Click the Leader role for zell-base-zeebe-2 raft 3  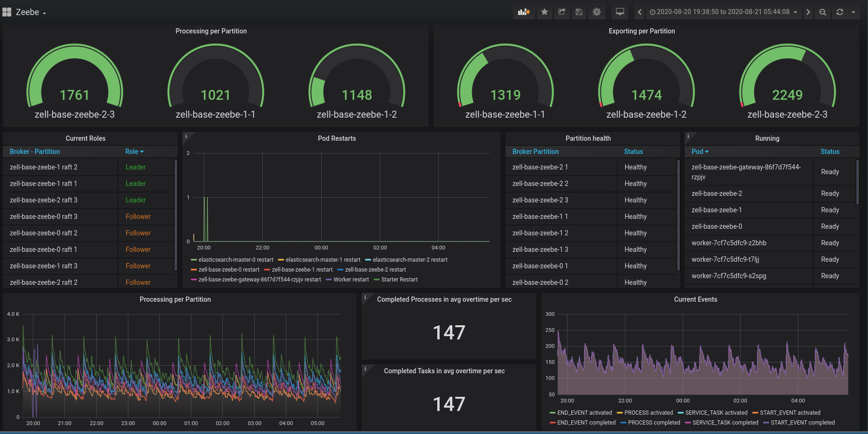135,200
